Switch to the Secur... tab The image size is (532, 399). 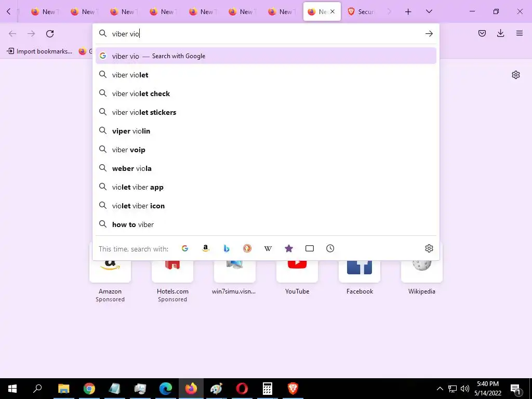point(362,11)
